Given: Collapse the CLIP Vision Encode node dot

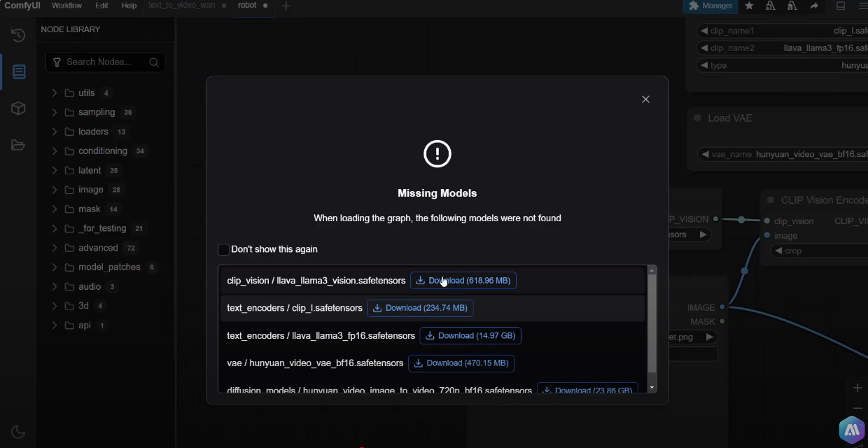Looking at the screenshot, I should 770,200.
